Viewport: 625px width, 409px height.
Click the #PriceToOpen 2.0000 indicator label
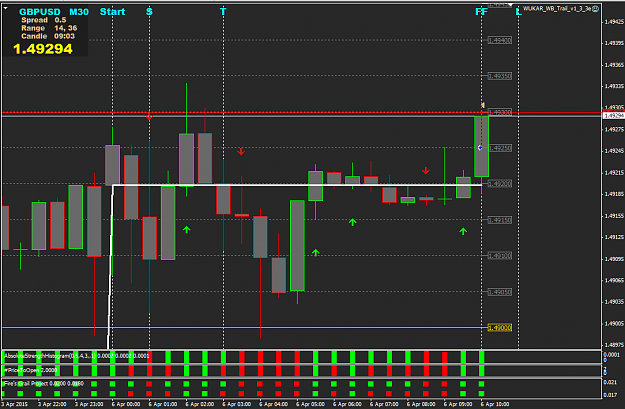[x=31, y=370]
